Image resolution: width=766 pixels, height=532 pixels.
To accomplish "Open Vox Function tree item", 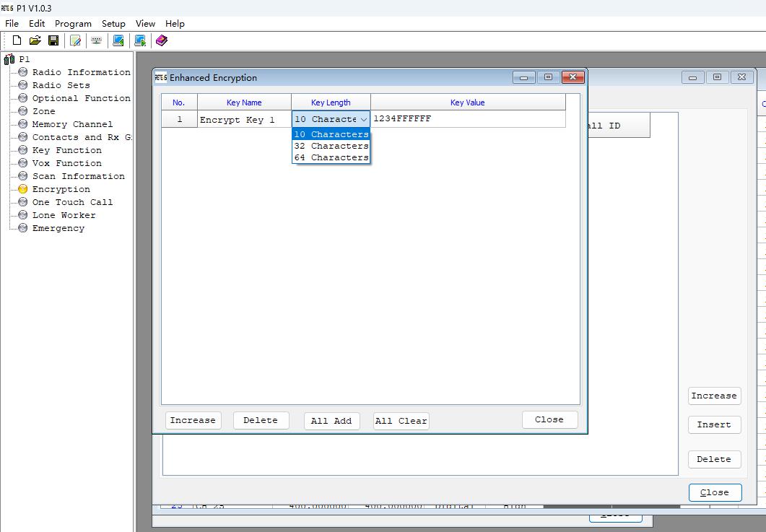I will [x=67, y=163].
